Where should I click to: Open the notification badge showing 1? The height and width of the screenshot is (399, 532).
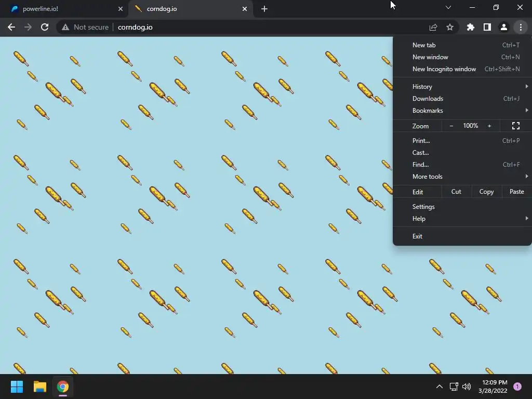517,387
